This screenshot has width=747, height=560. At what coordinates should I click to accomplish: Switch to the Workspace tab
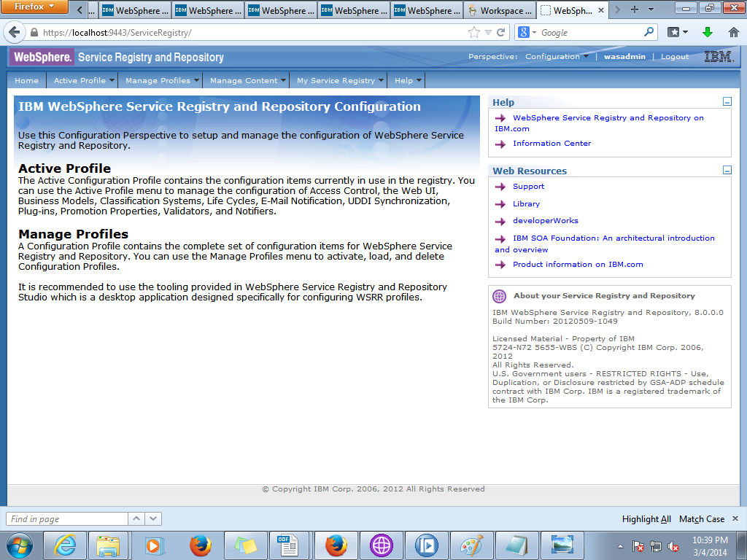pyautogui.click(x=500, y=10)
